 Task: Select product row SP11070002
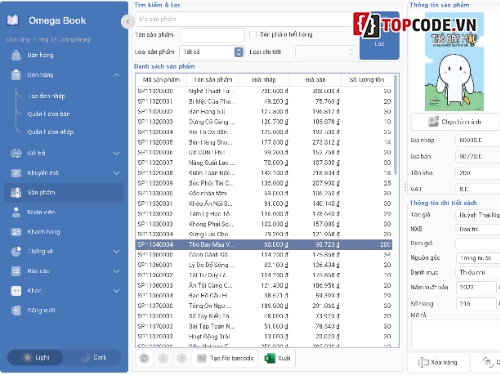point(264,326)
